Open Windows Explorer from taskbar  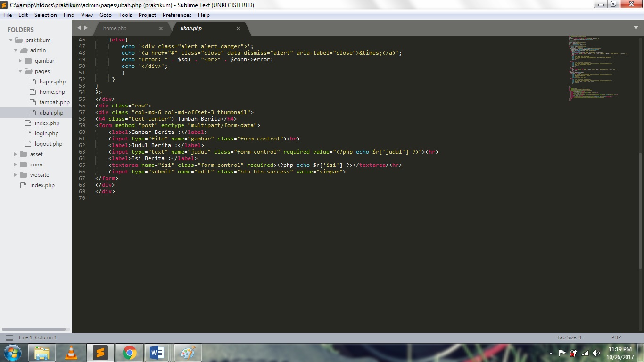click(42, 353)
